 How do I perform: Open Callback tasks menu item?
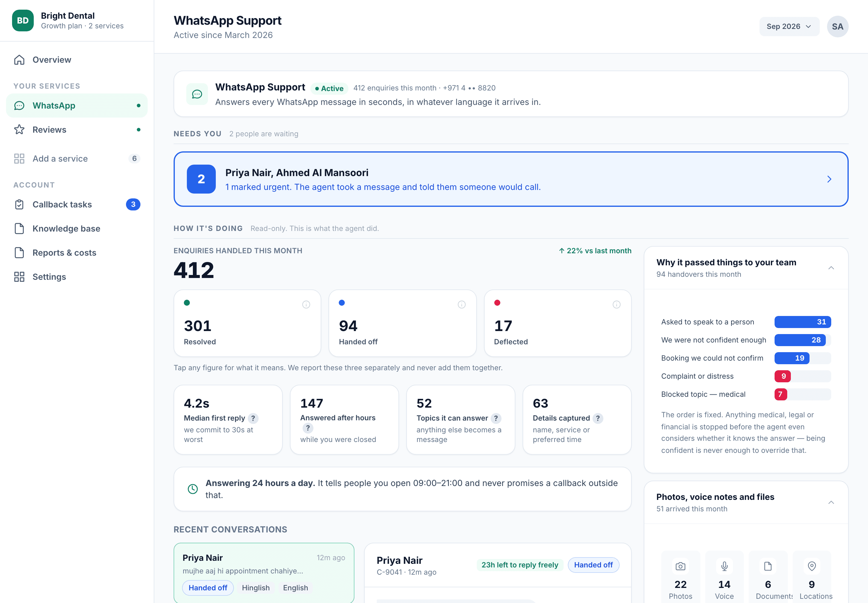pos(77,204)
